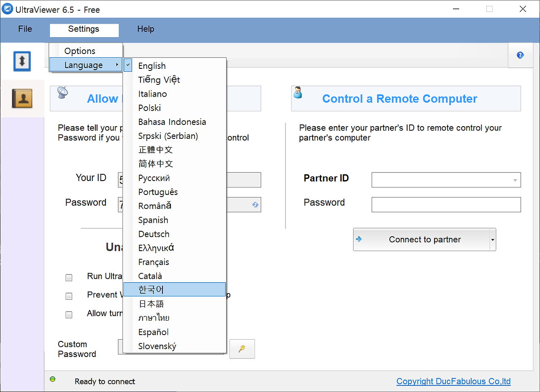Expand the Language submenu

coord(86,65)
